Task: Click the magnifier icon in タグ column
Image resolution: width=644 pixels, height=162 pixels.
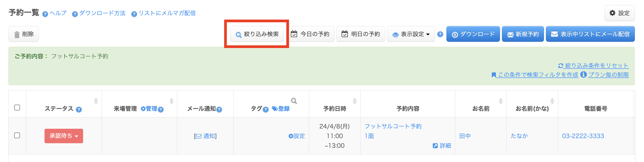Action: 294,101
